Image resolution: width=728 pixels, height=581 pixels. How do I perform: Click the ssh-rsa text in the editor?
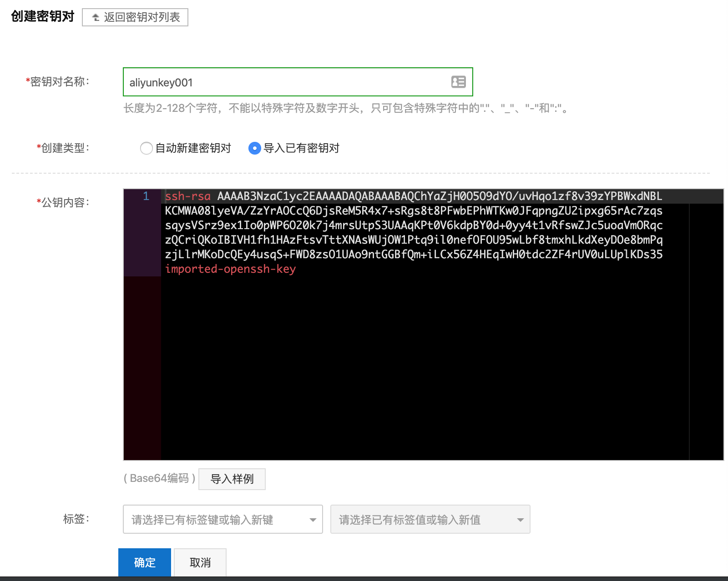point(187,196)
